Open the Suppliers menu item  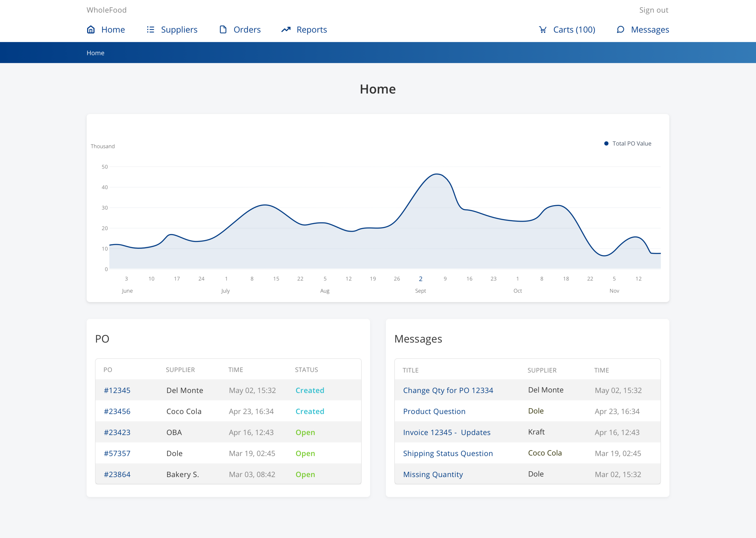point(179,29)
